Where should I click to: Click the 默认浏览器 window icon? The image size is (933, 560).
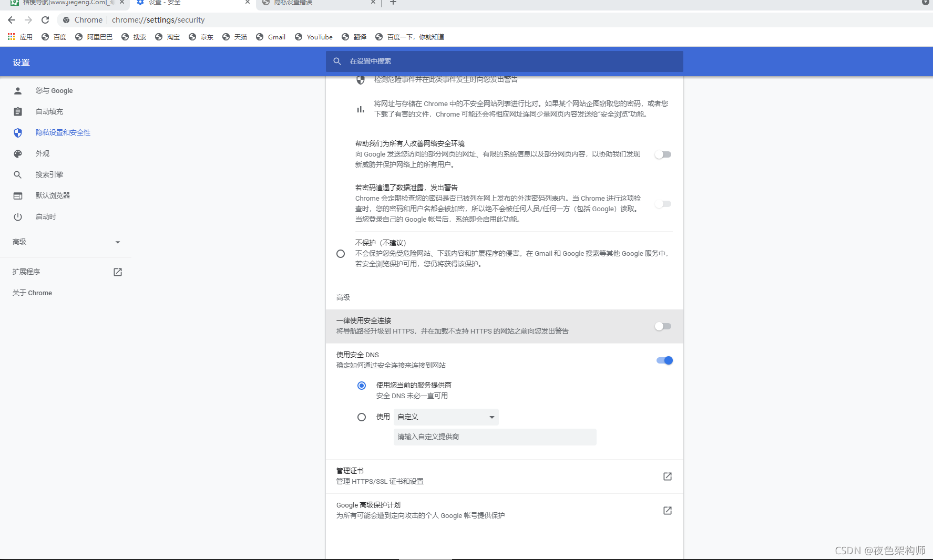click(18, 196)
